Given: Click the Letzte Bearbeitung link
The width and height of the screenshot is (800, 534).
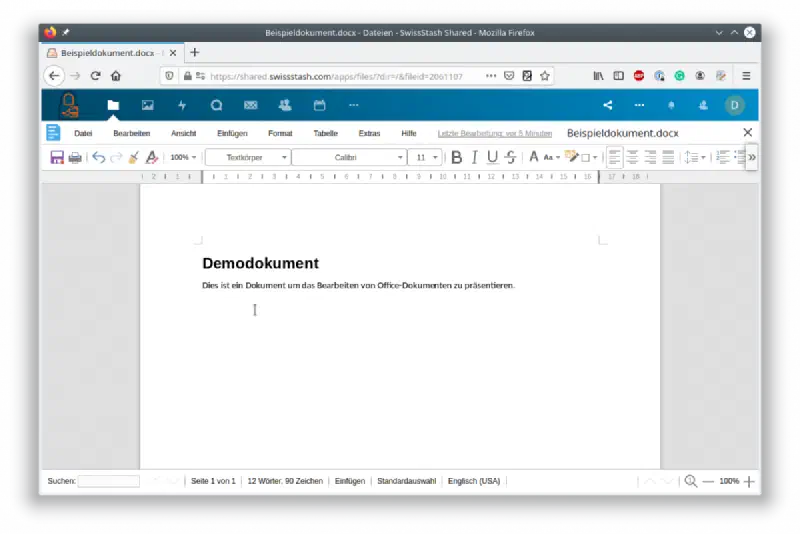Looking at the screenshot, I should pyautogui.click(x=494, y=133).
